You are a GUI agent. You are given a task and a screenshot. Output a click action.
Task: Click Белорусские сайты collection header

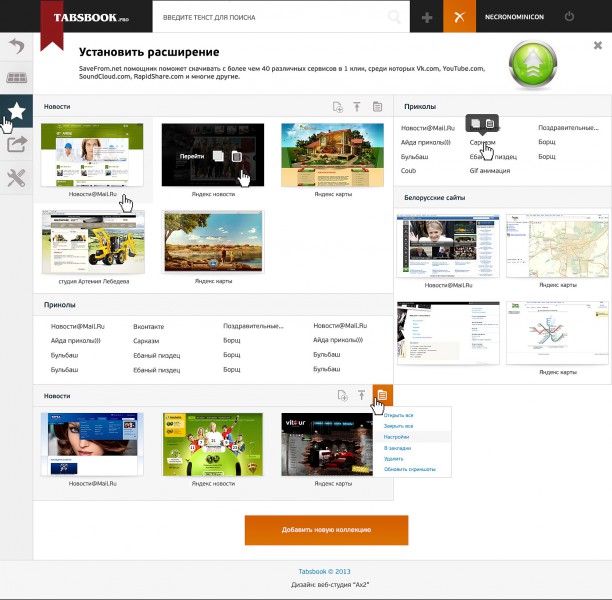(x=434, y=198)
